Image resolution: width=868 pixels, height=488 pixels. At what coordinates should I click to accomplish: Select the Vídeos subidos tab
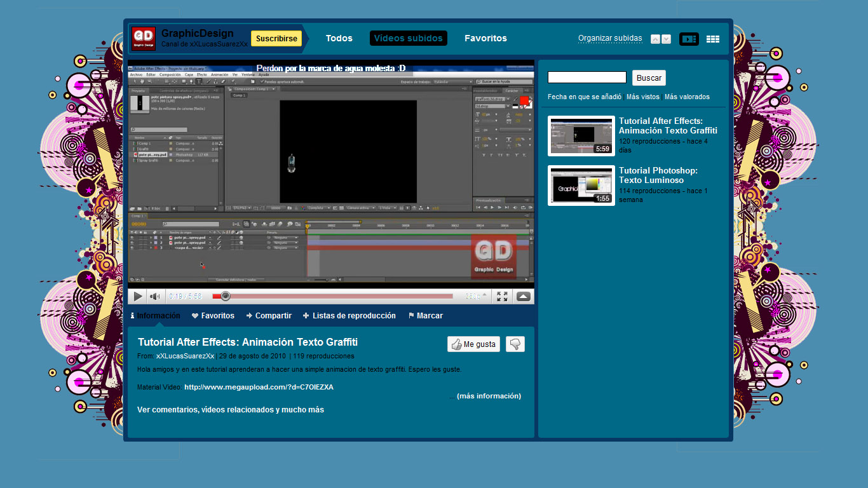click(409, 38)
